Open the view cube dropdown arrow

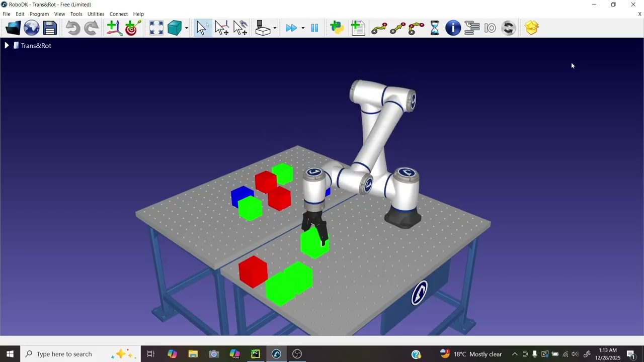click(x=187, y=28)
